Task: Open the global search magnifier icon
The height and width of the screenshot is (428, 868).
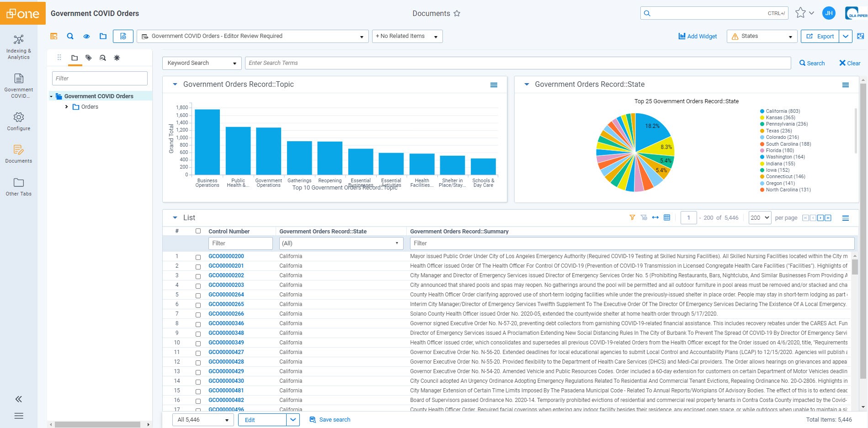Action: click(x=70, y=36)
